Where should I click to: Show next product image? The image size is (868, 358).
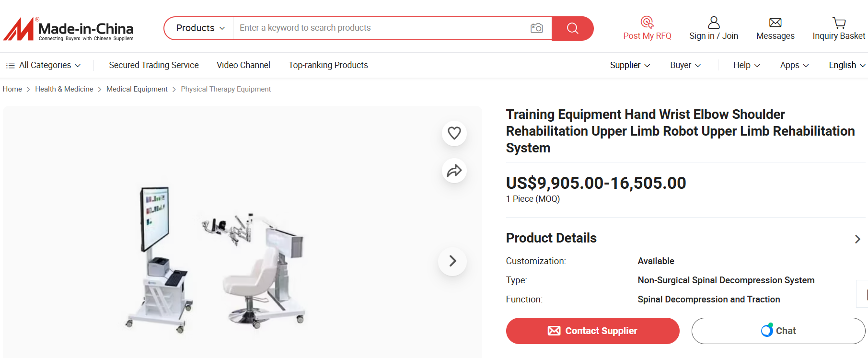click(x=452, y=261)
